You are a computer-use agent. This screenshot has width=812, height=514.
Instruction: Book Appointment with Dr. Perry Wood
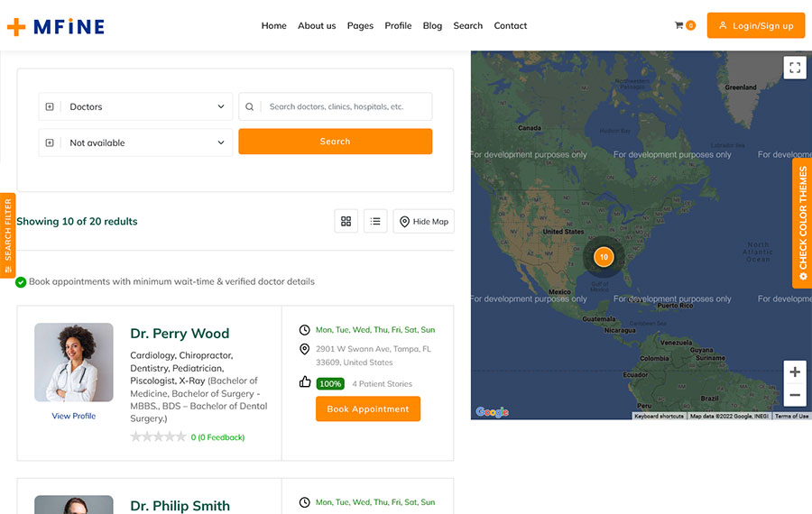367,408
